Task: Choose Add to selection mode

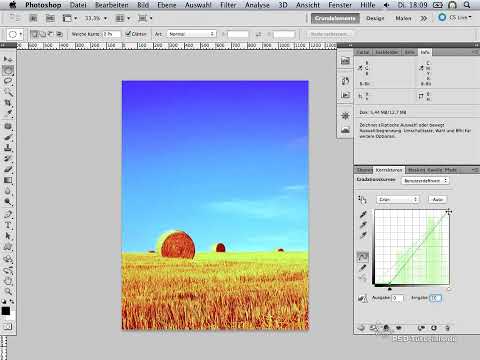Action: tap(42, 34)
